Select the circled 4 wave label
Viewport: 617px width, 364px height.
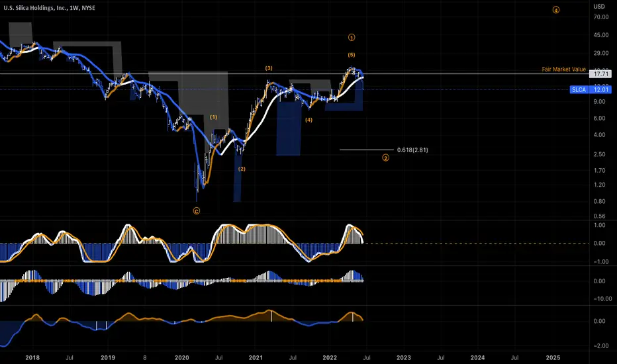556,10
